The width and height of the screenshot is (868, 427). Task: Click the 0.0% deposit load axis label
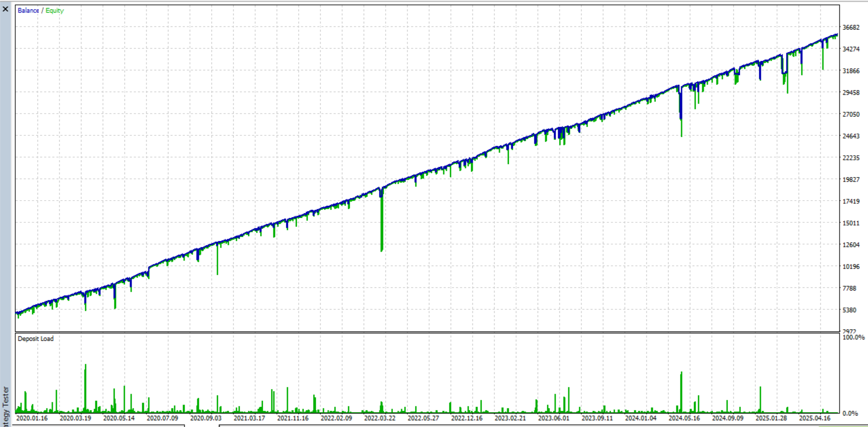pos(850,413)
